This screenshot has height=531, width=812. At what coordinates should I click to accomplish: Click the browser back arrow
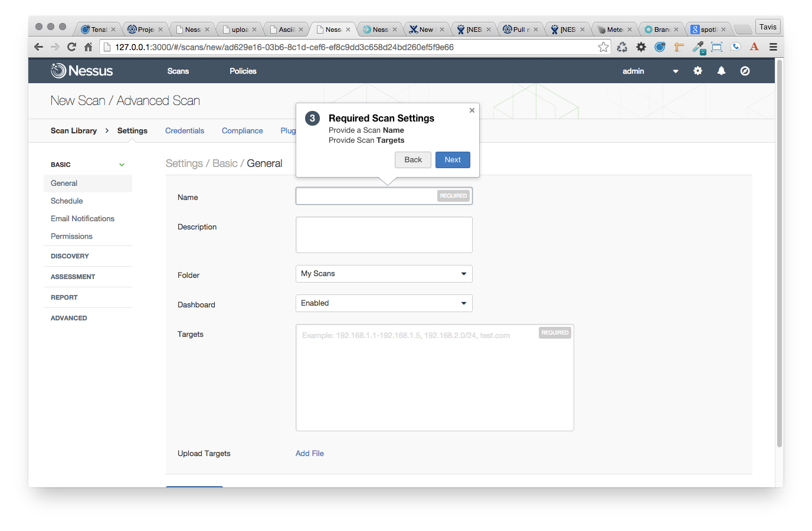tap(39, 47)
